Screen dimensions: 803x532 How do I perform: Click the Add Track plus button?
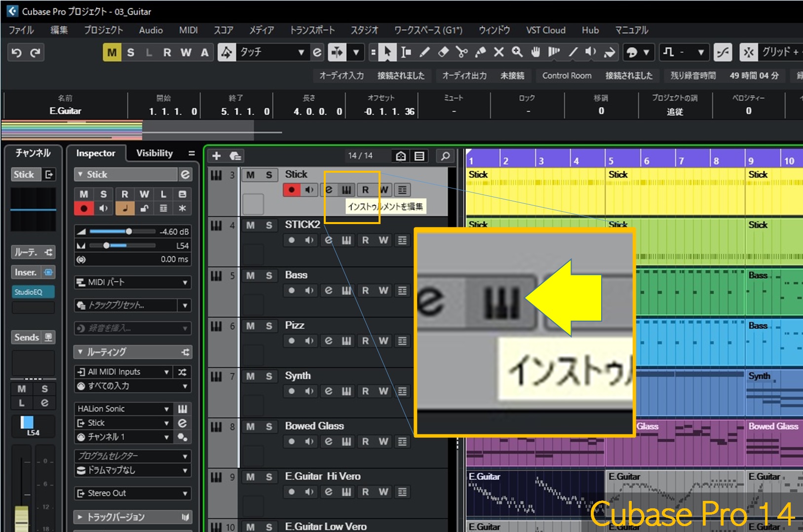tap(216, 156)
